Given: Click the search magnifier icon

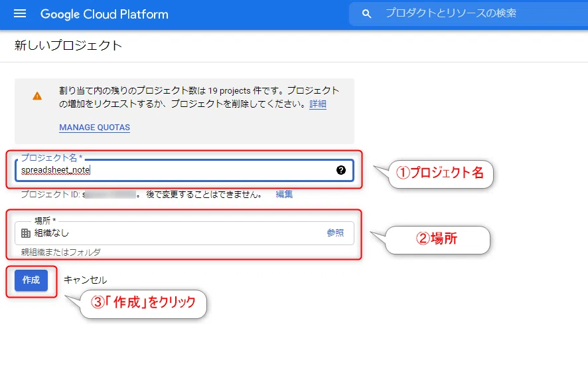Looking at the screenshot, I should 366,14.
